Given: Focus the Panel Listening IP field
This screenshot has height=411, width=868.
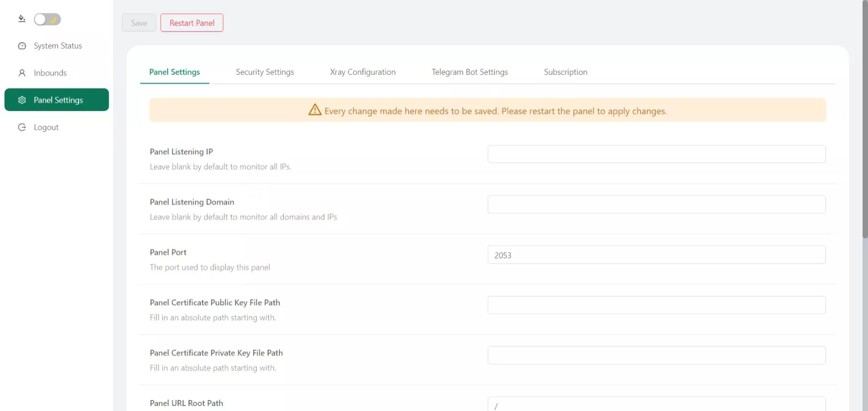Looking at the screenshot, I should coord(657,154).
